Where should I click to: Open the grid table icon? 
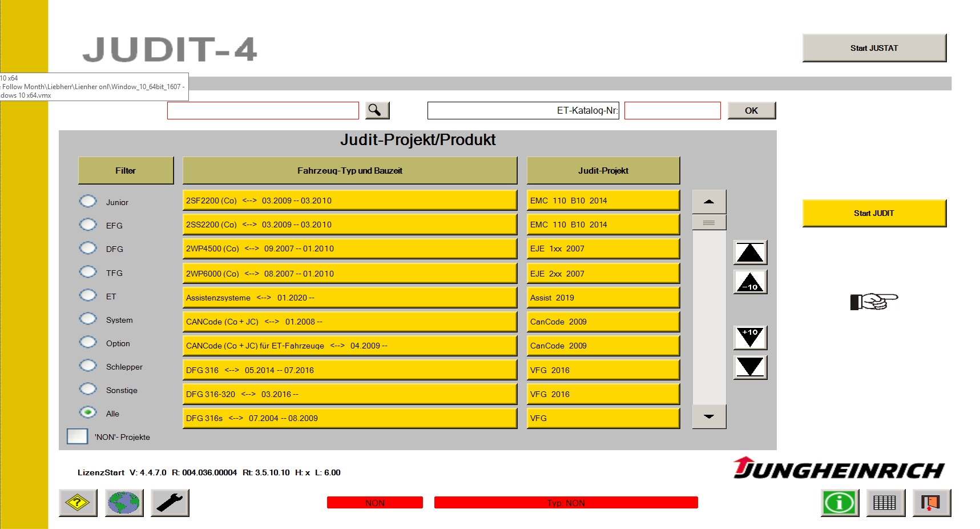pyautogui.click(x=885, y=503)
